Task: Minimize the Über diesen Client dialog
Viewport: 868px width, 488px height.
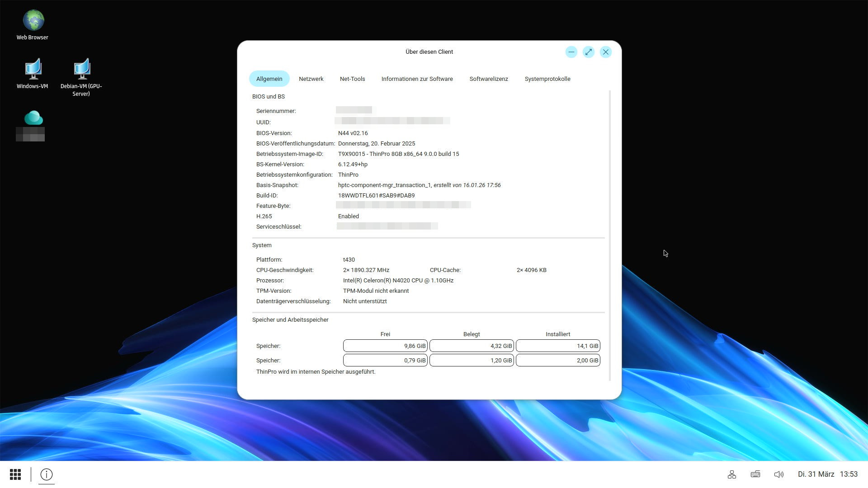Action: tap(571, 52)
